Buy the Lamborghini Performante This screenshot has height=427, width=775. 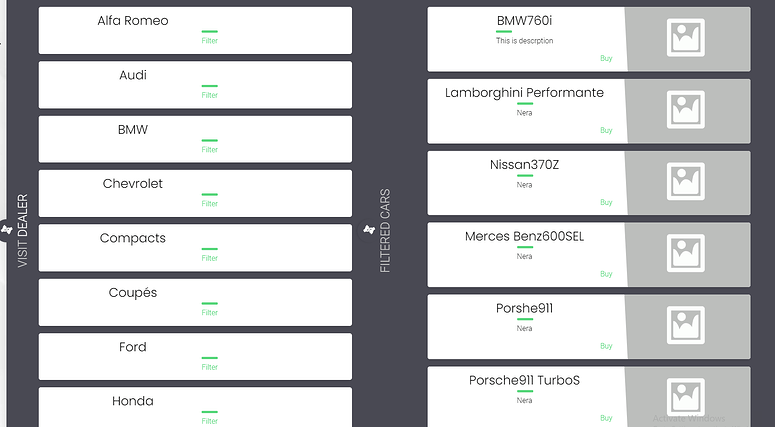click(x=606, y=131)
